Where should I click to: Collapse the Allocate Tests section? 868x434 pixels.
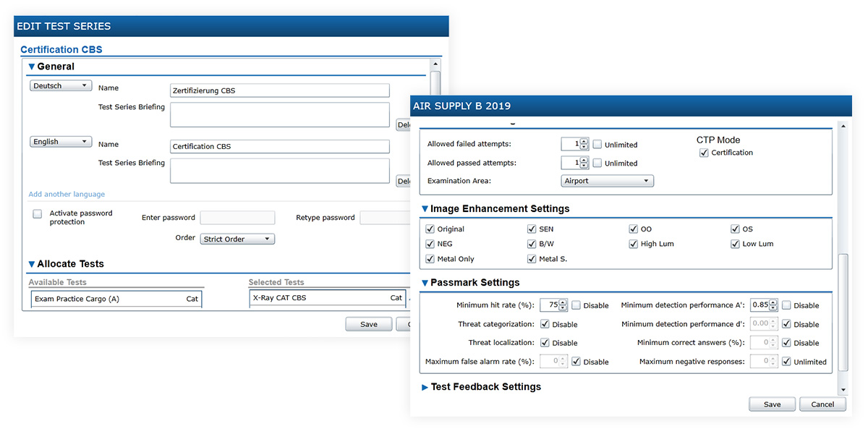(32, 265)
